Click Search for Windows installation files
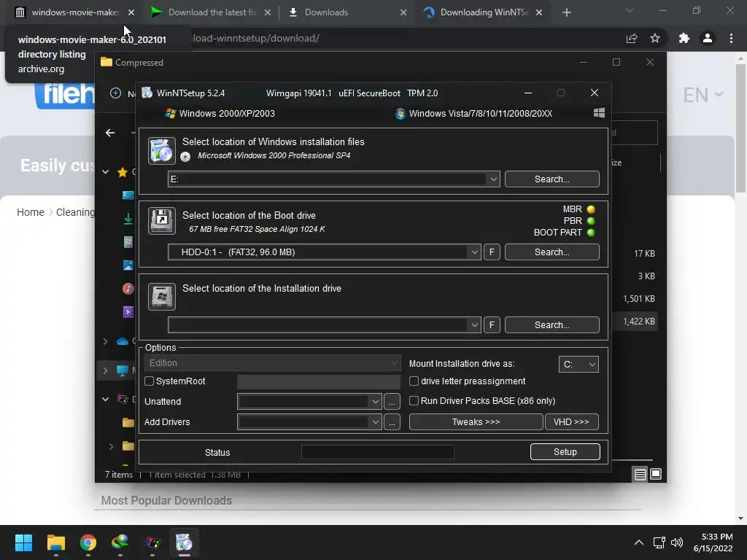The image size is (747, 560). tap(551, 179)
